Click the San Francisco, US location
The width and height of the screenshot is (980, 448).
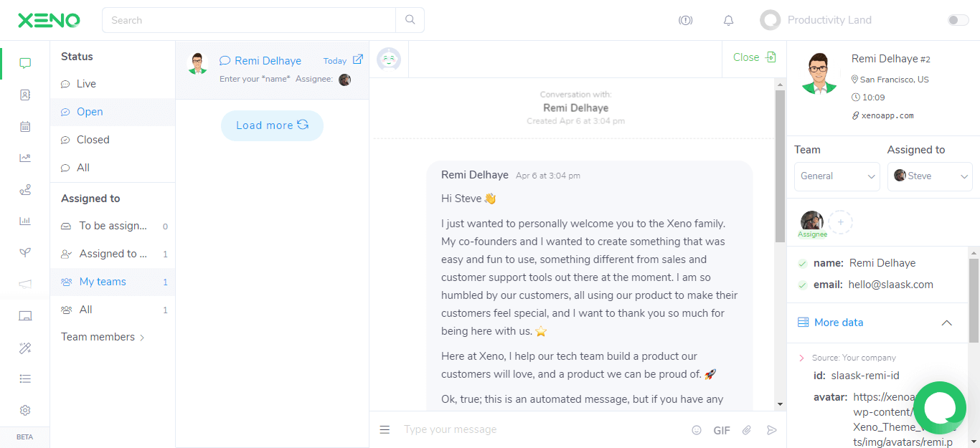click(895, 80)
